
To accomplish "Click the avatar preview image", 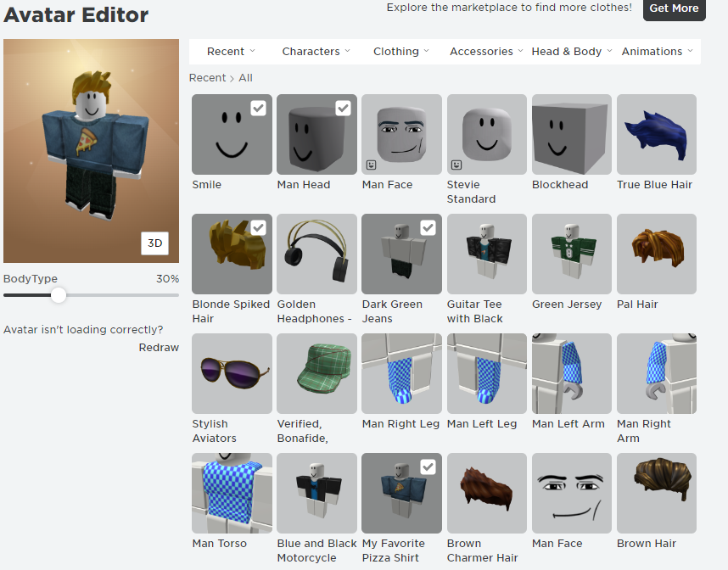I will (91, 151).
